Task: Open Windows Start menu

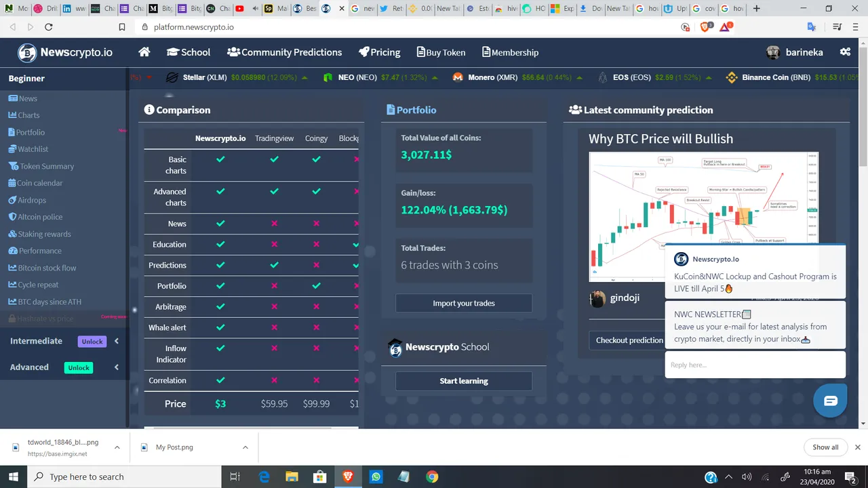Action: (x=14, y=476)
